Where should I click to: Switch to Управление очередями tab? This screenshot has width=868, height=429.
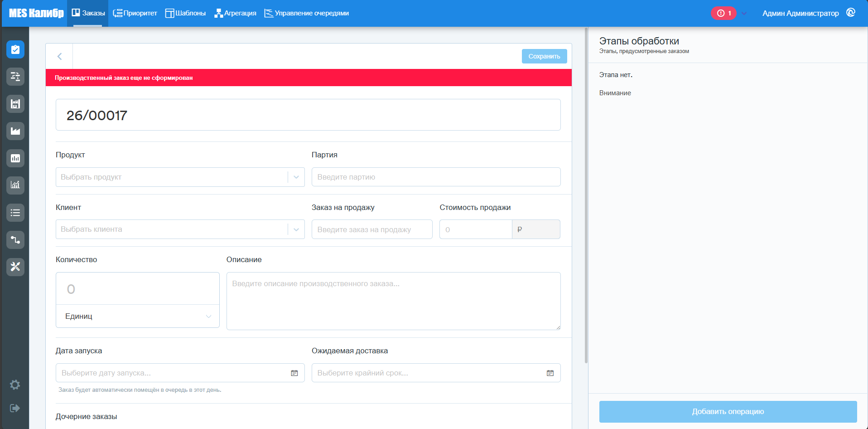307,13
